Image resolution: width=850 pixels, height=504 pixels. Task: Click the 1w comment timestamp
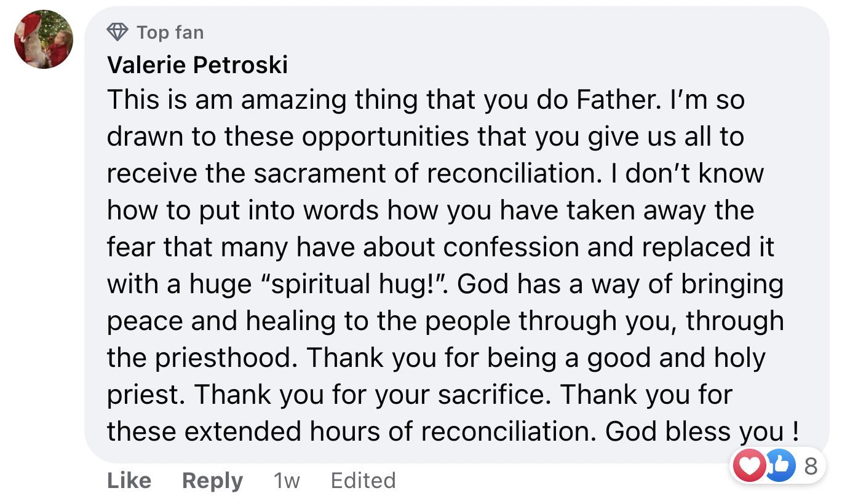coord(286,481)
